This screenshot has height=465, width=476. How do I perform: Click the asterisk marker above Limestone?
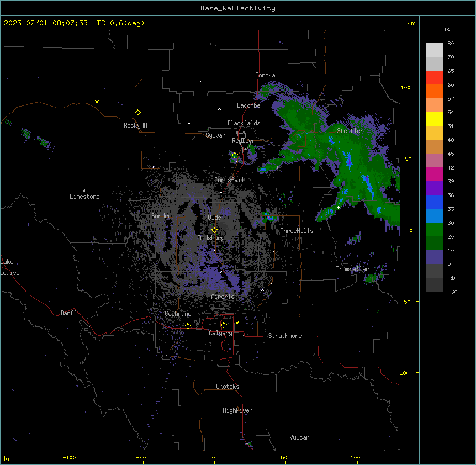tap(84, 191)
